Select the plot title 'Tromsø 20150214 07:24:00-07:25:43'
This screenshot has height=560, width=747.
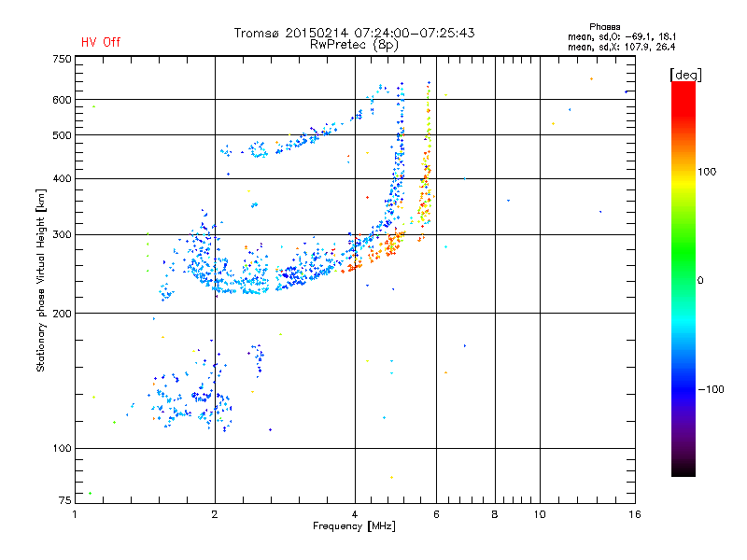354,33
